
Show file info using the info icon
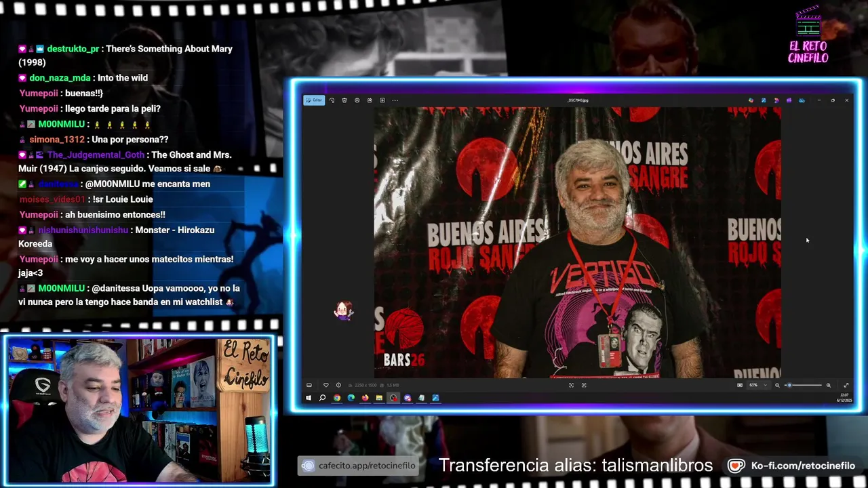click(338, 385)
